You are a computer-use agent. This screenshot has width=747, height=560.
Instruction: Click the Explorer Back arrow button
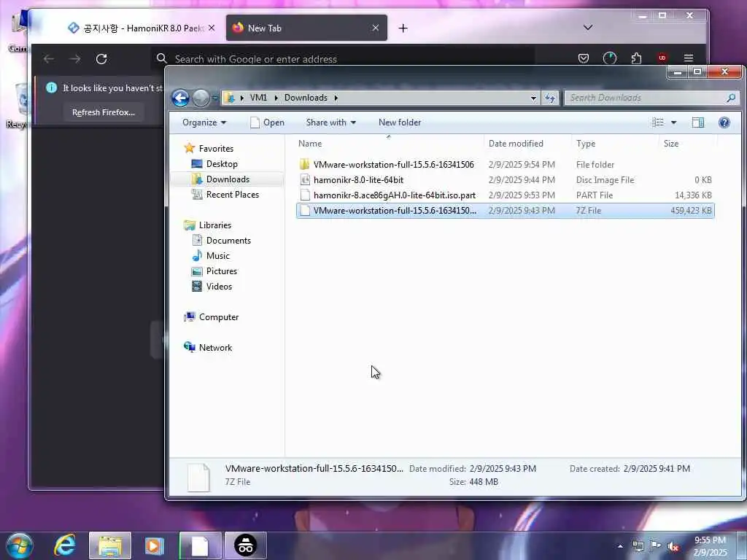181,98
